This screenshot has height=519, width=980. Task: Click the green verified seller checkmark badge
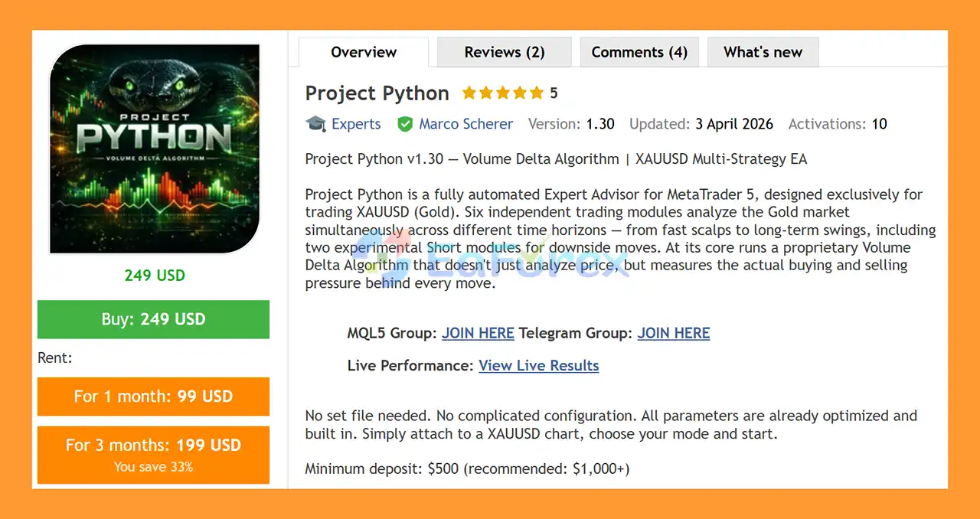(405, 123)
